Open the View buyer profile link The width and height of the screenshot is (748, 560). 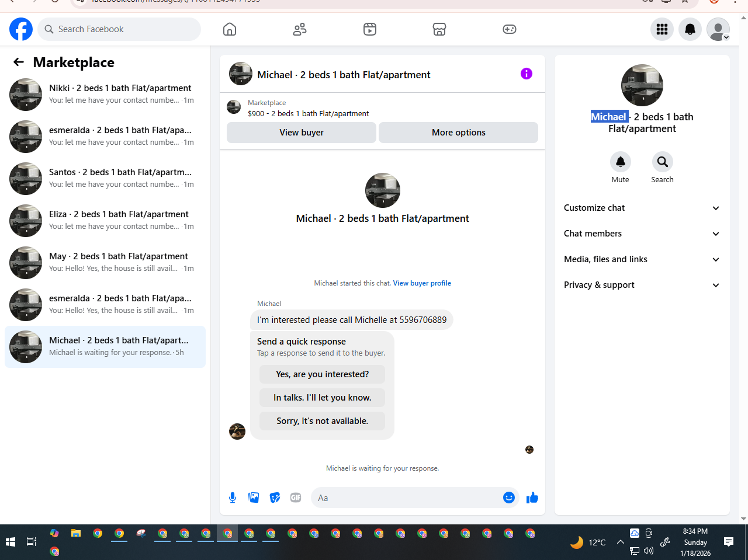(x=422, y=283)
